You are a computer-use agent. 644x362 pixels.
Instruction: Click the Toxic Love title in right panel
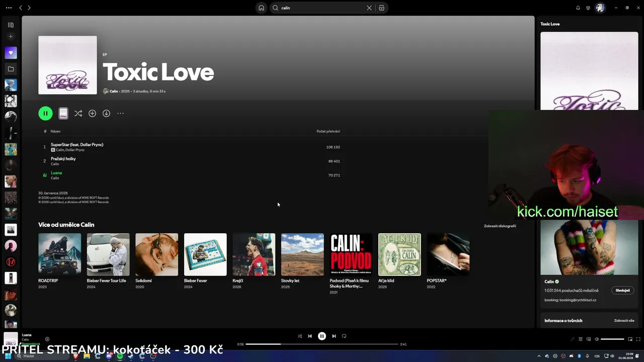[550, 24]
